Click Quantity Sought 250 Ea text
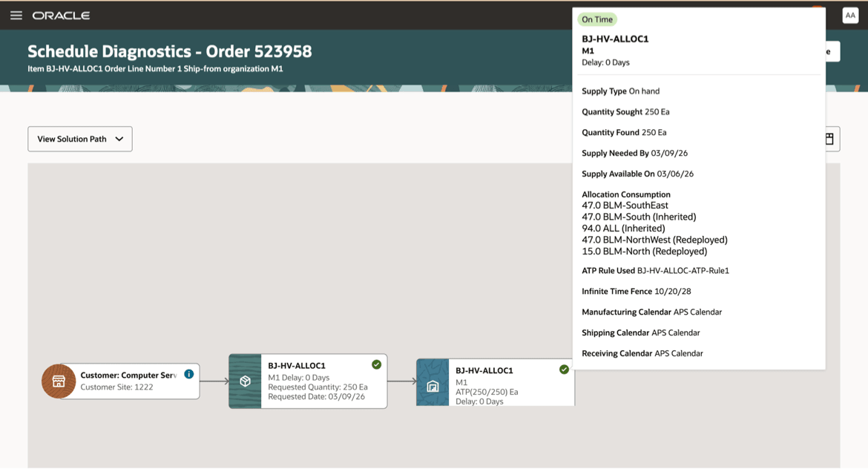Screen dimensions: 868x469 (x=625, y=112)
